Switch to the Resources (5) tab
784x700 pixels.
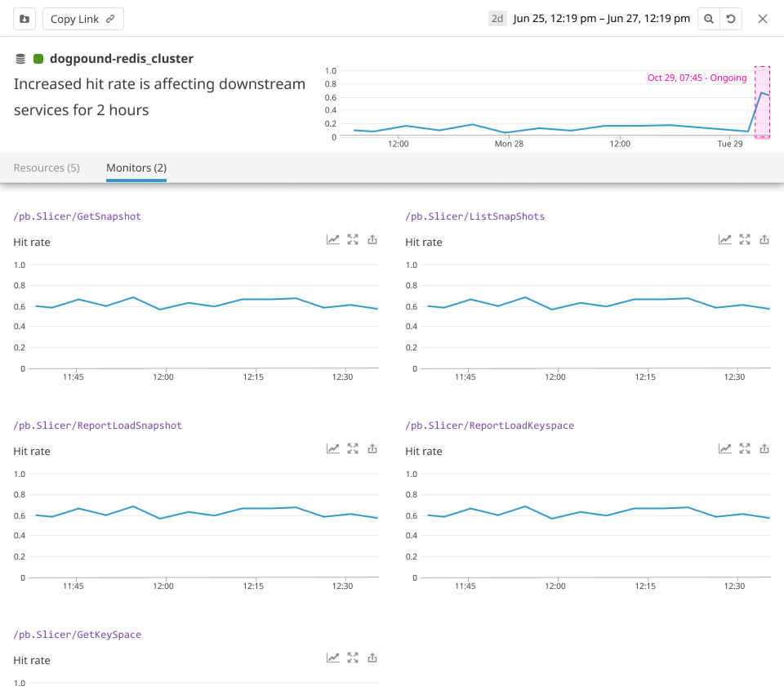47,167
